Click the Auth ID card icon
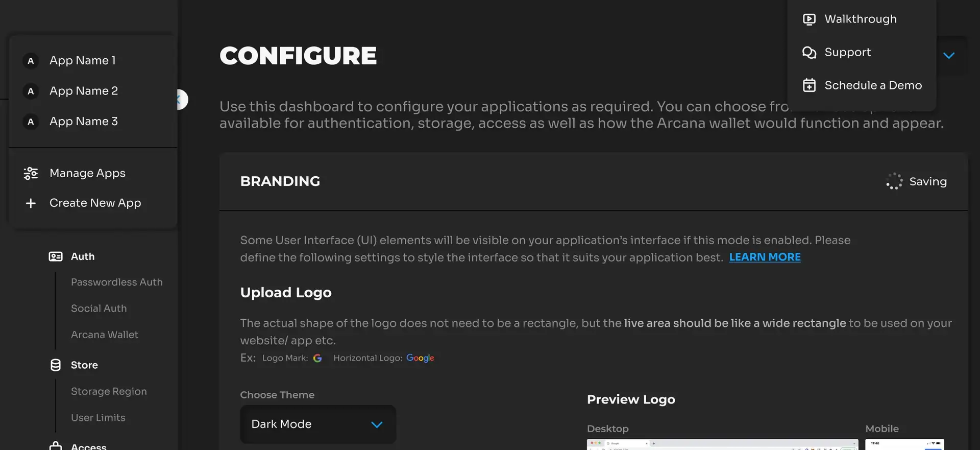The image size is (980, 450). pos(56,256)
